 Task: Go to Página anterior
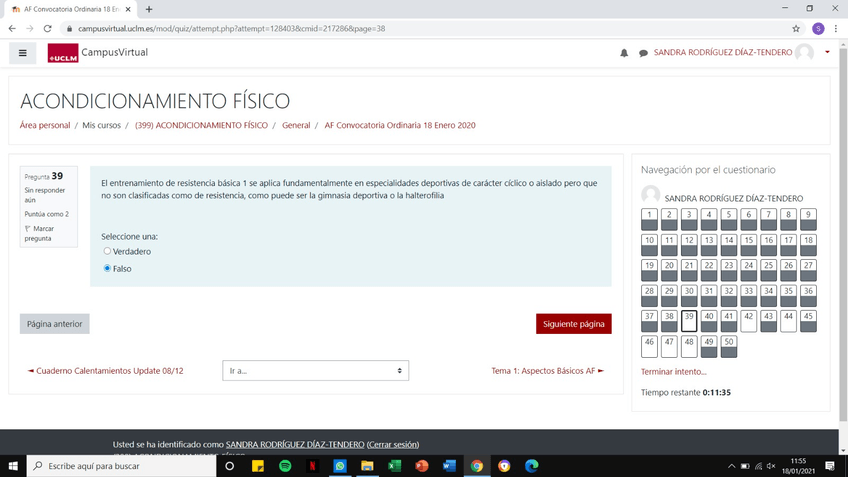[55, 324]
